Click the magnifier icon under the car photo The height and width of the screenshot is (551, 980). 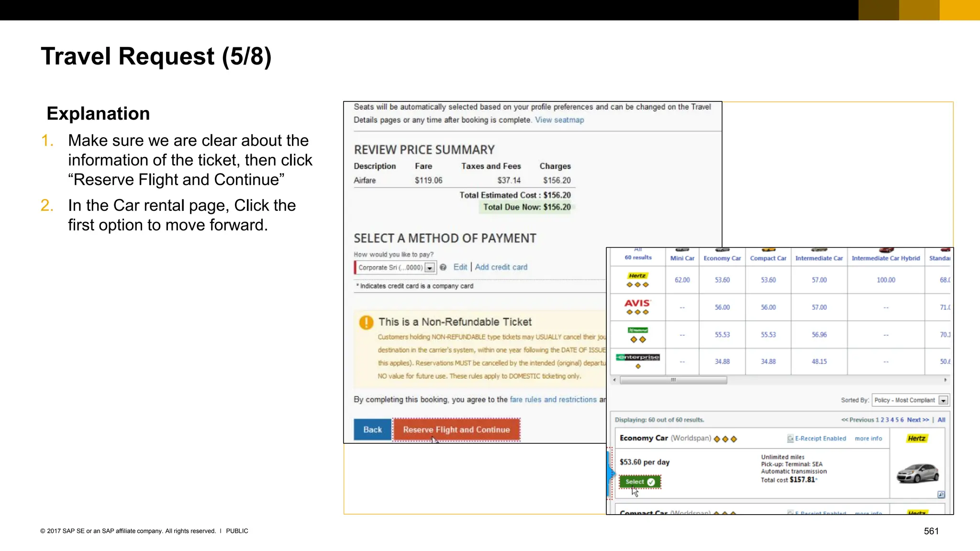point(941,495)
